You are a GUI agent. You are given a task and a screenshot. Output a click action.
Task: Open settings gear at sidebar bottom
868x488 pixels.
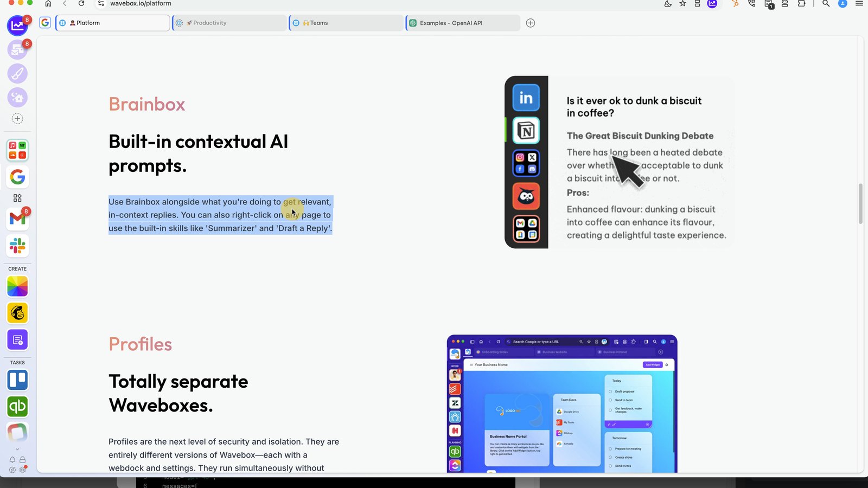pyautogui.click(x=23, y=470)
